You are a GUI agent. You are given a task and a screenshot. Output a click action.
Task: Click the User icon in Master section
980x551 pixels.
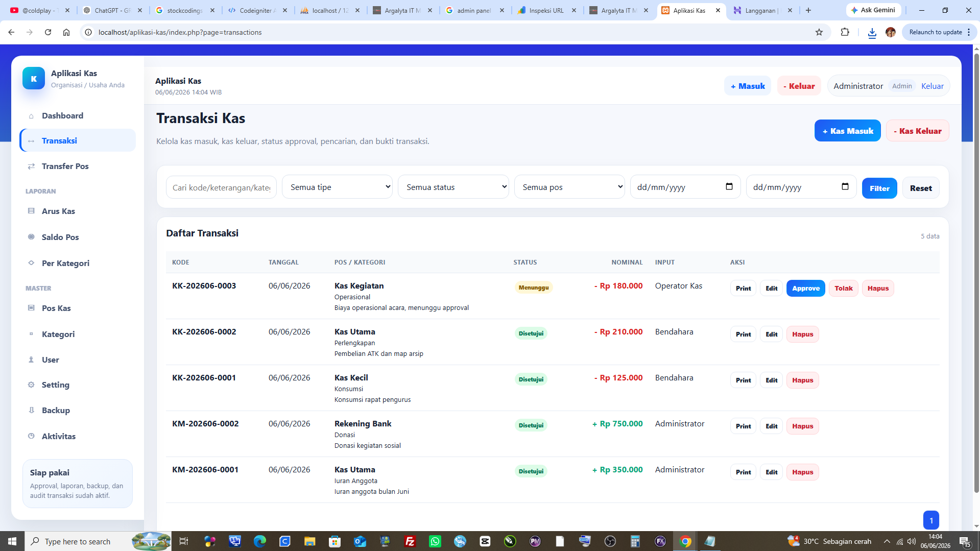31,360
